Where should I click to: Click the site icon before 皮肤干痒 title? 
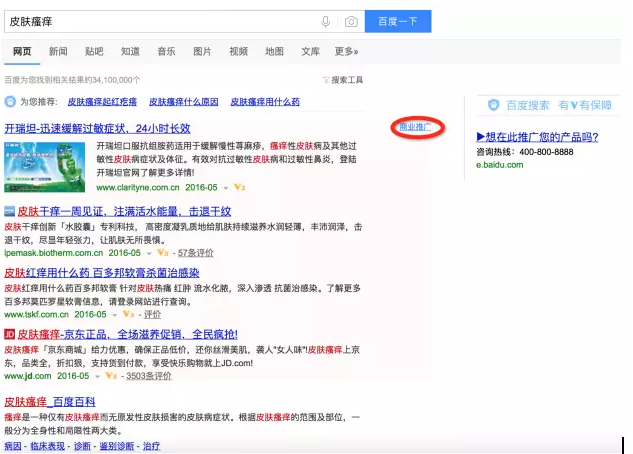9,211
